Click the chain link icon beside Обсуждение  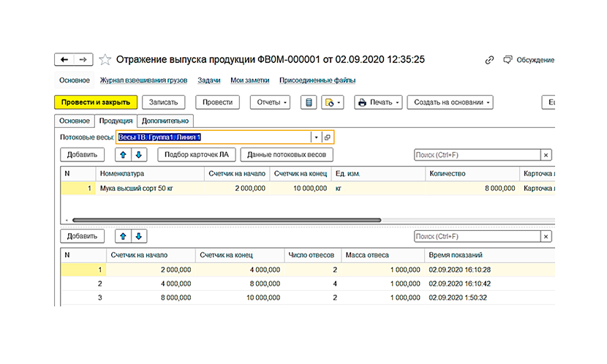[489, 60]
